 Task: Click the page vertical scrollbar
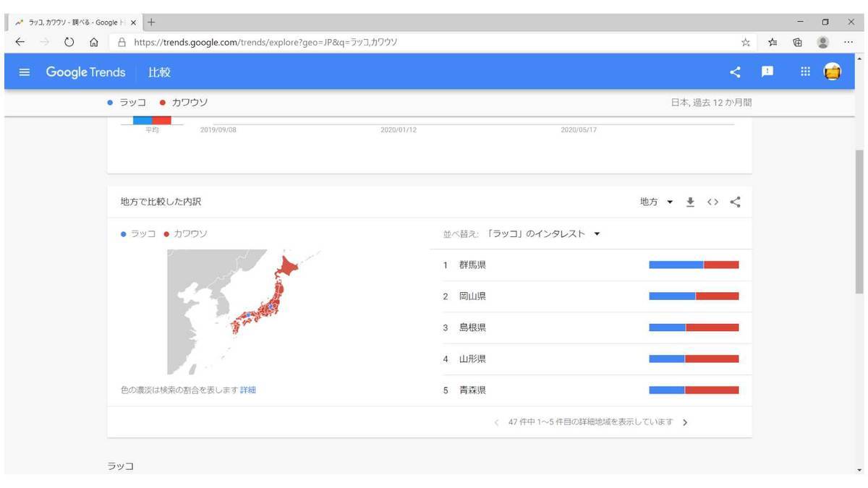859,221
